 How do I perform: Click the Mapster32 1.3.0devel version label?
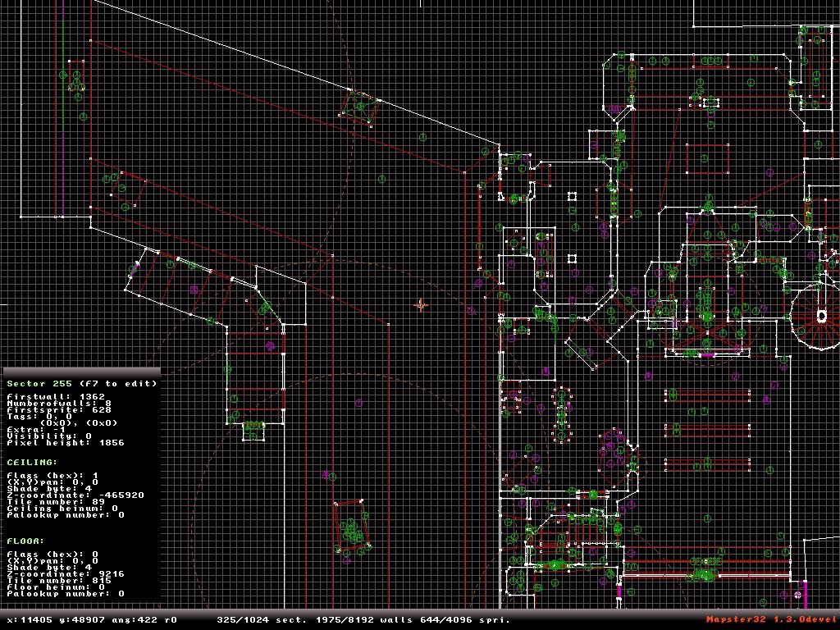tap(772, 620)
